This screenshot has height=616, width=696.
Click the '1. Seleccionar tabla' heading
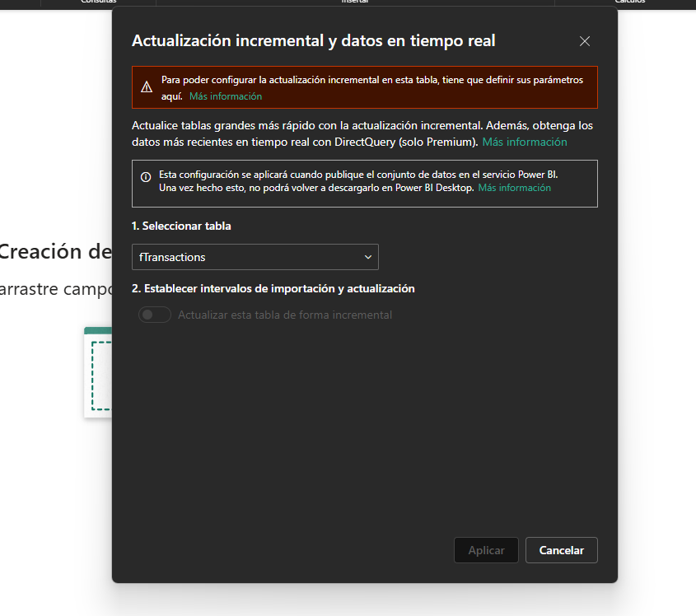[x=181, y=226]
